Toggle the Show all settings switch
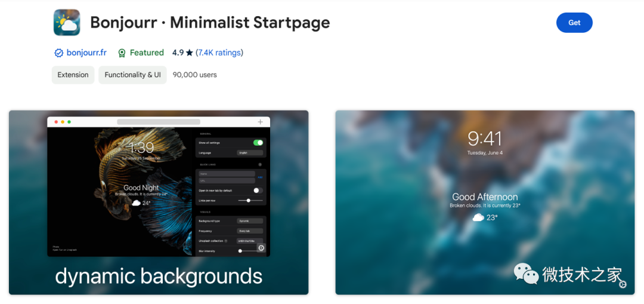The height and width of the screenshot is (304, 644). click(258, 143)
